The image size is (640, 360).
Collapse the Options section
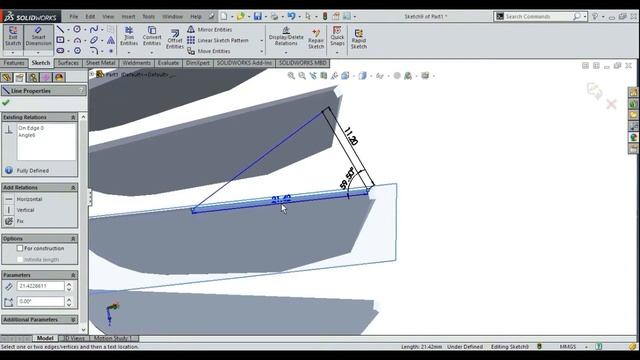coord(73,238)
